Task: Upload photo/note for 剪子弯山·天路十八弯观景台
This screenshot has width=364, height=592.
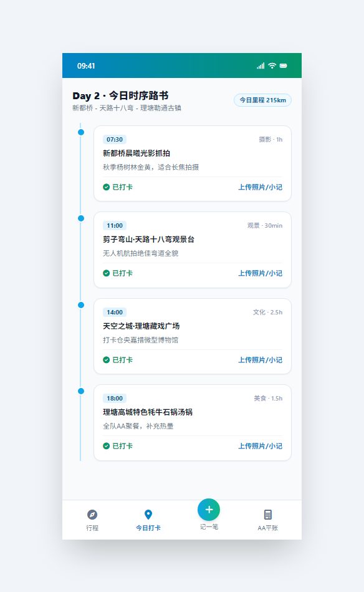Action: tap(261, 273)
